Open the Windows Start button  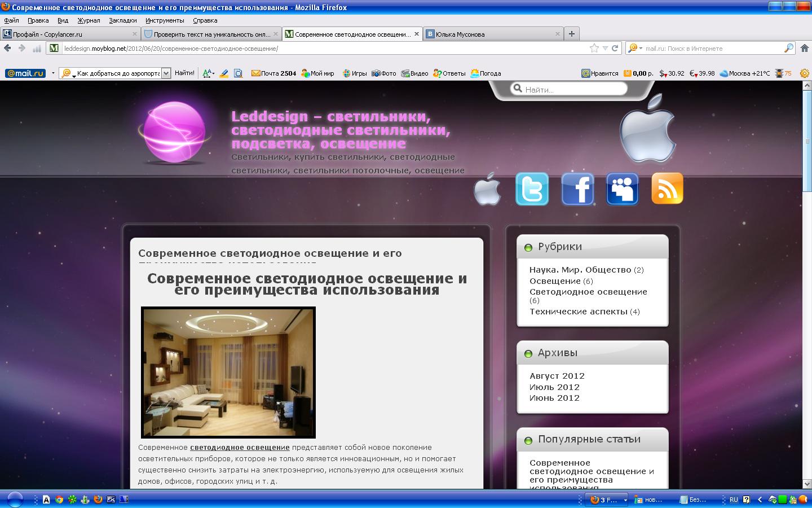[x=14, y=500]
